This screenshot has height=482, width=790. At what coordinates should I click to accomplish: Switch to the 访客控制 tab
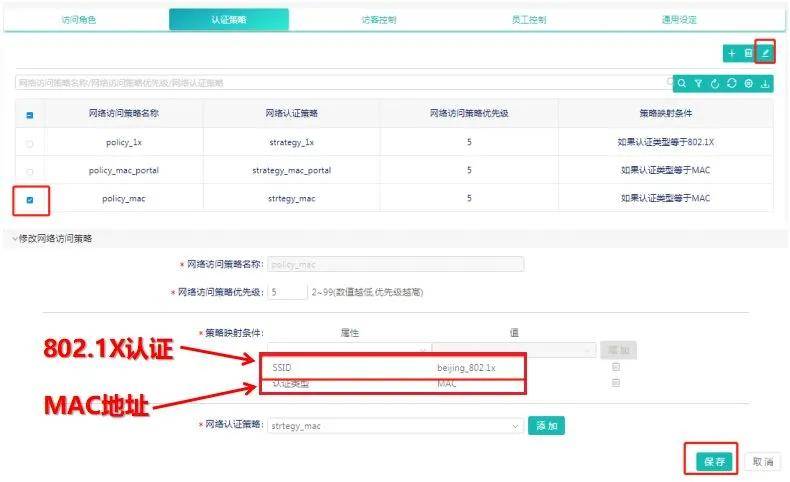click(x=379, y=20)
